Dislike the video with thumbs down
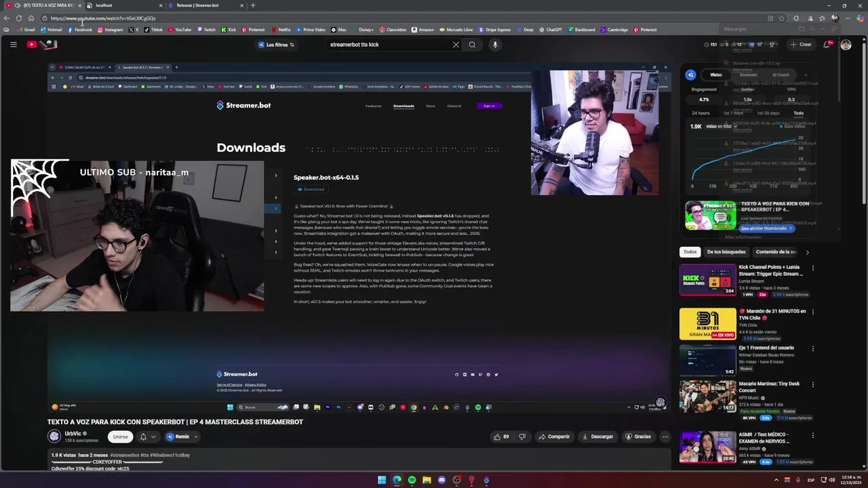 (521, 436)
